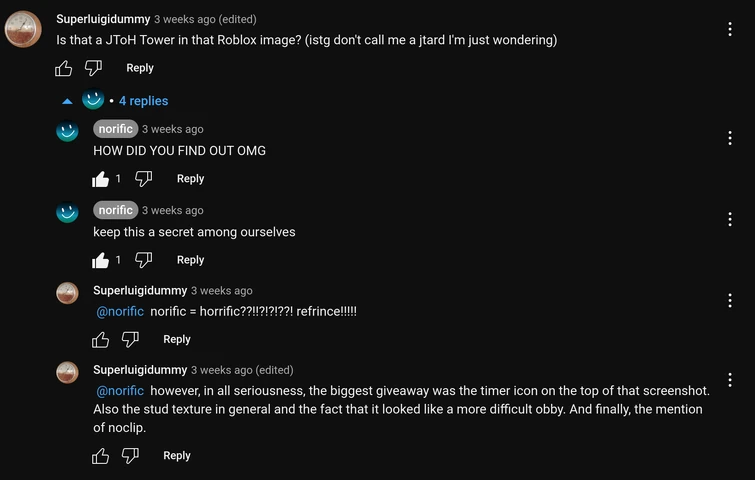Open options for "keep this a secret" reply
Viewport: 755px width, 480px height.
730,220
